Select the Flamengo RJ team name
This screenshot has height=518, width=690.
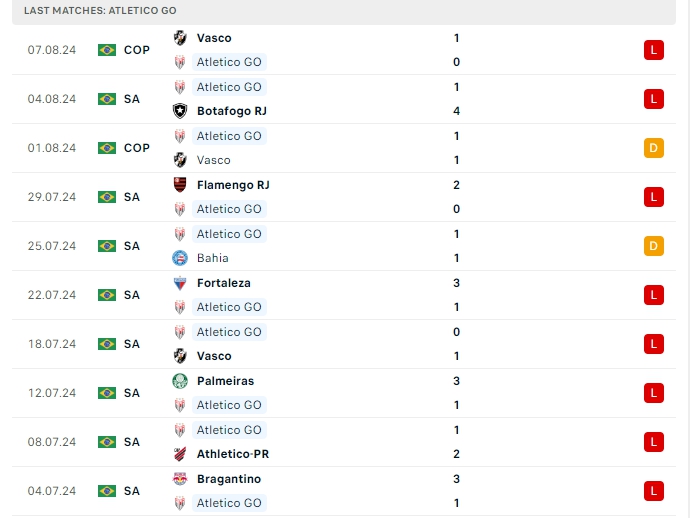[233, 185]
